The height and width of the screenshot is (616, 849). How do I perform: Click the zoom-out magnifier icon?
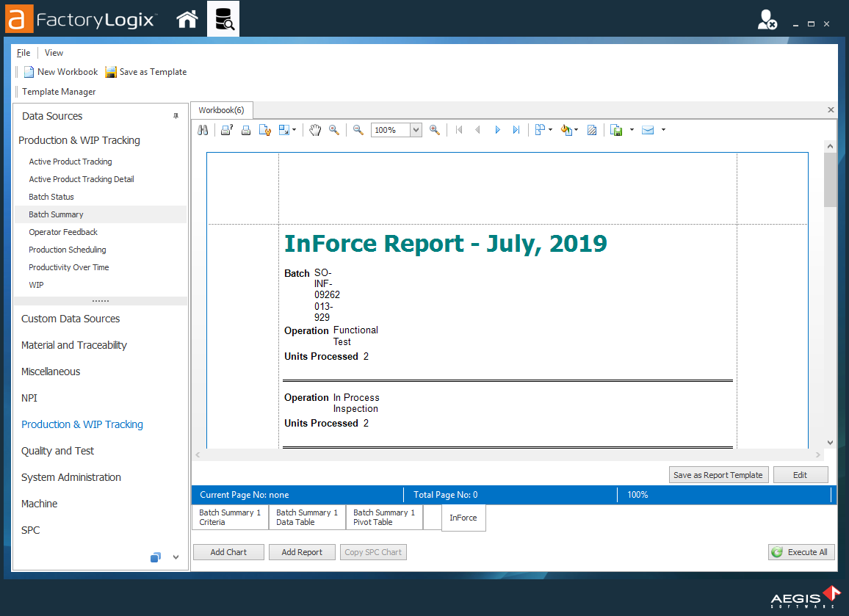(x=358, y=130)
